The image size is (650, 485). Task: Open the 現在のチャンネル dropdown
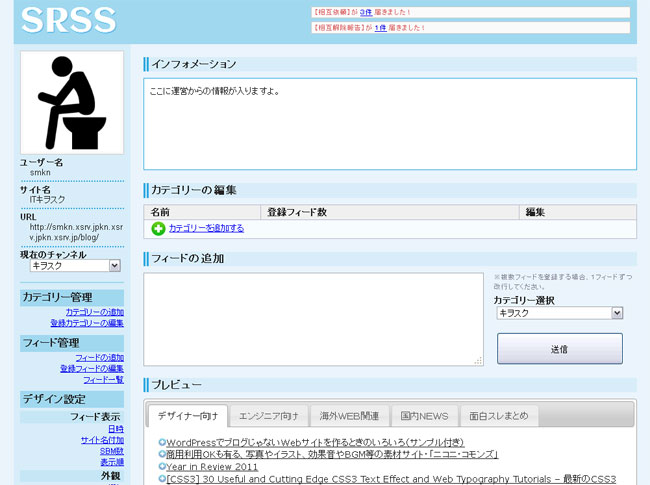point(75,266)
